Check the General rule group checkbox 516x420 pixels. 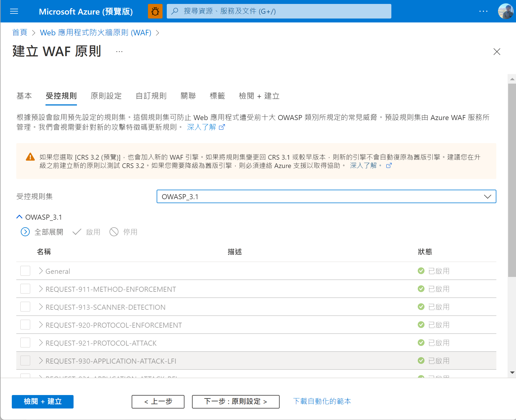tap(25, 271)
